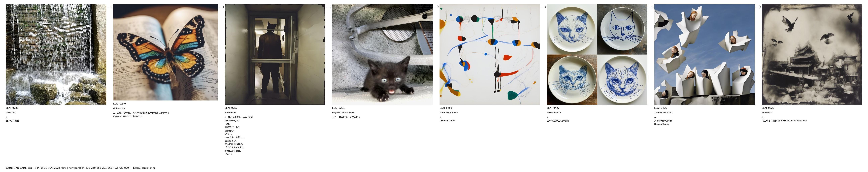Click the arrow after the cat plates
Screen dimensions: 868x172
click(x=651, y=7)
